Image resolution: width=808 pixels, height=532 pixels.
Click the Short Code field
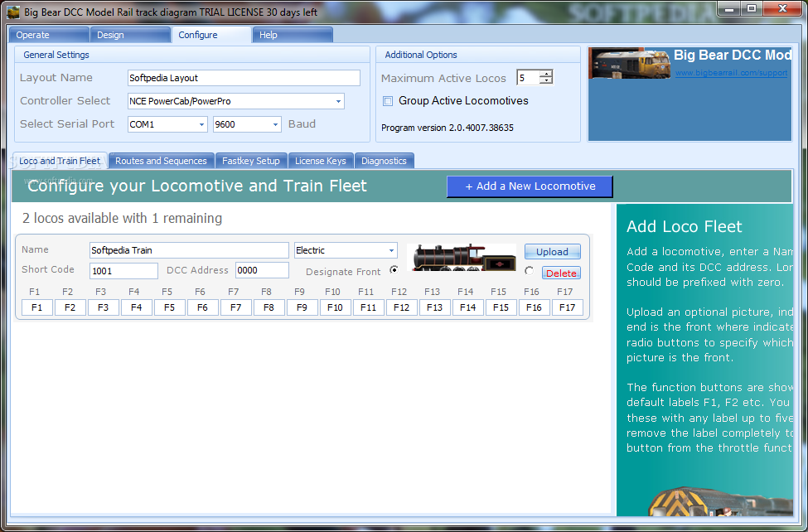click(123, 271)
